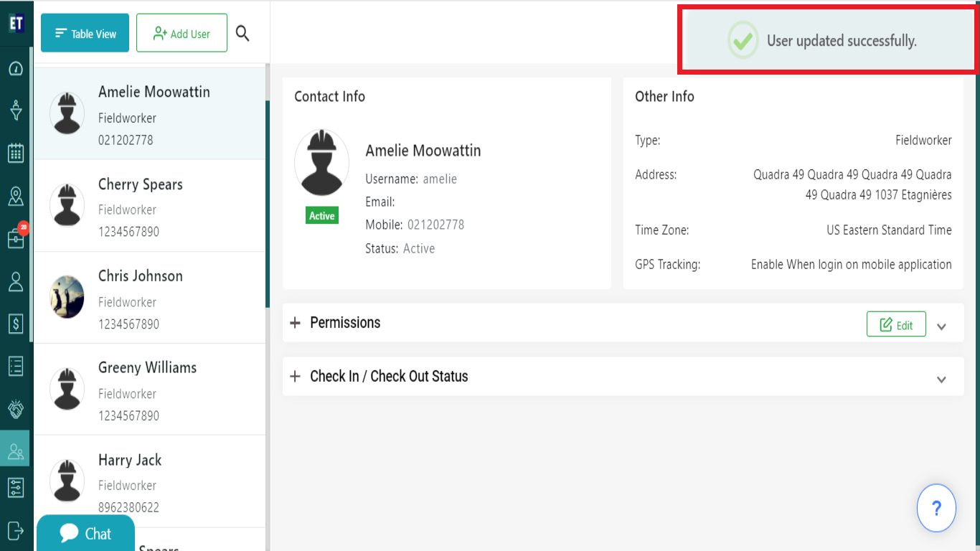Click Amelie Moowattin's avatar in user list
Viewport: 980px width, 551px height.
[67, 113]
